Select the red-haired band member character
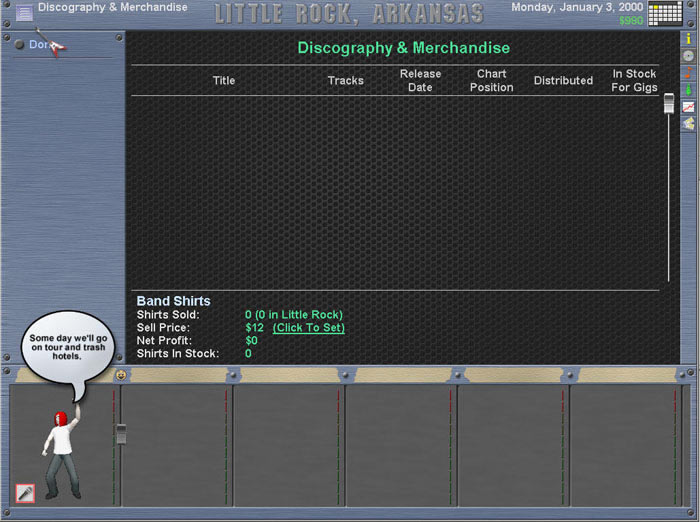The width and height of the screenshot is (700, 522). 60,450
